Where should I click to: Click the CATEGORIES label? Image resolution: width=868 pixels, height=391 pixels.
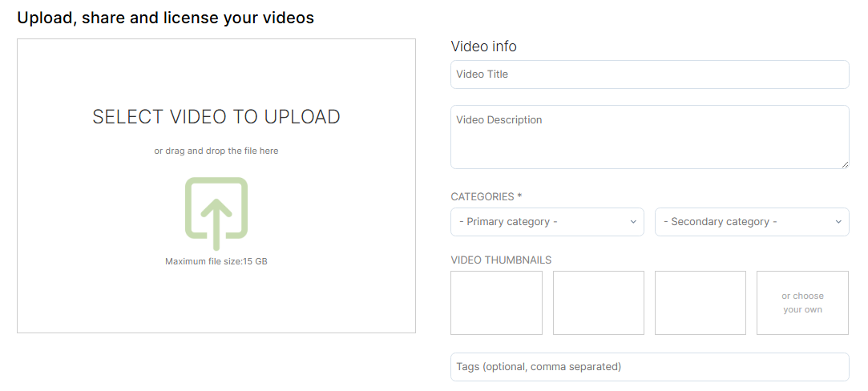[x=486, y=197]
